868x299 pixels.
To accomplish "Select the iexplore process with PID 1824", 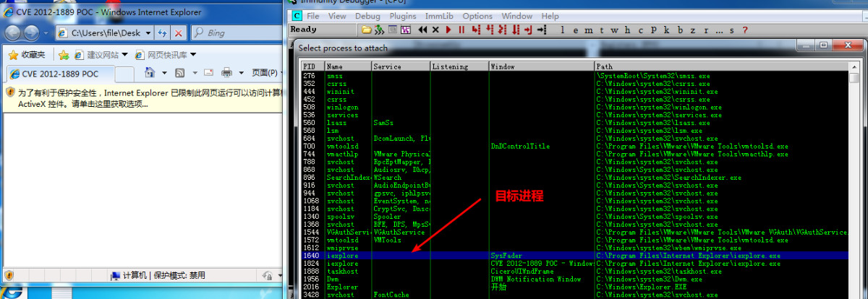I will [x=575, y=264].
